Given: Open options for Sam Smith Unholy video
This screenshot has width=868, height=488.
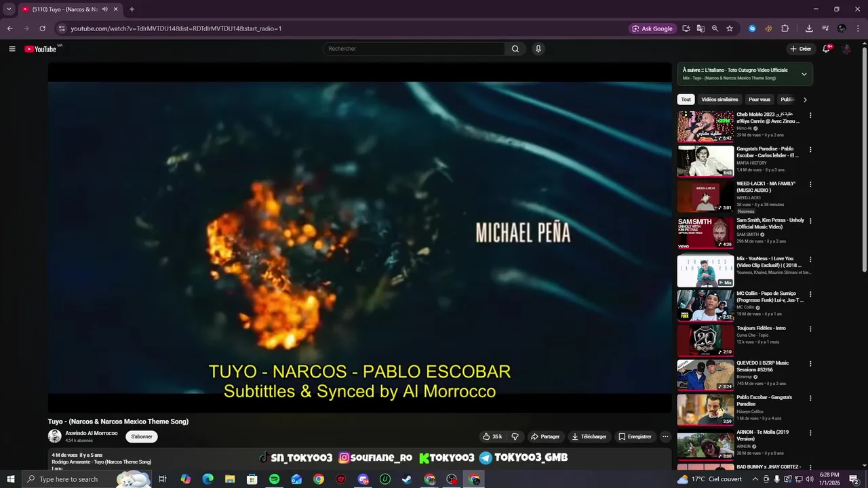Looking at the screenshot, I should click(x=810, y=221).
